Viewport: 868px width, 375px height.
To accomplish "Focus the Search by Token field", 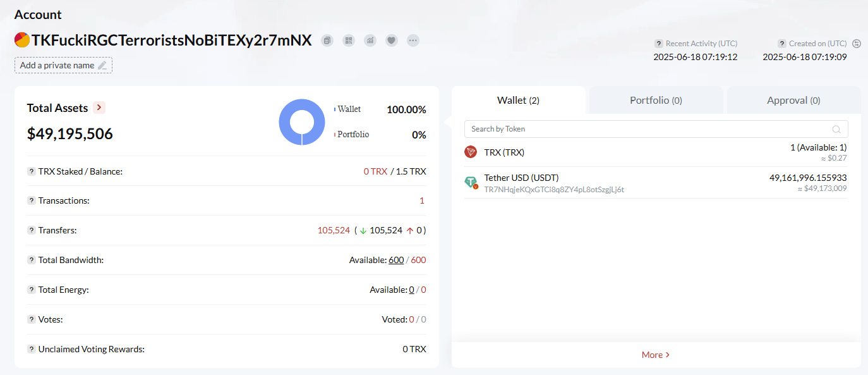I will click(x=656, y=129).
